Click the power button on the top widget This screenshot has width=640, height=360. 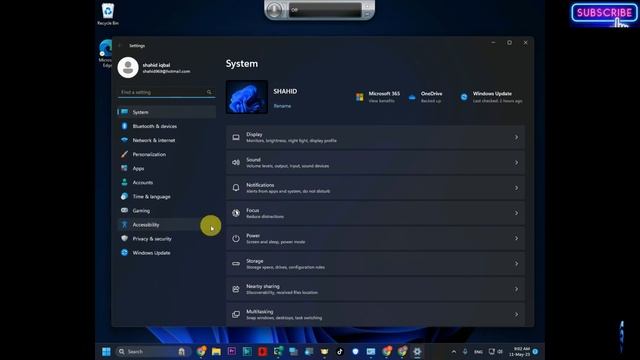(274, 10)
